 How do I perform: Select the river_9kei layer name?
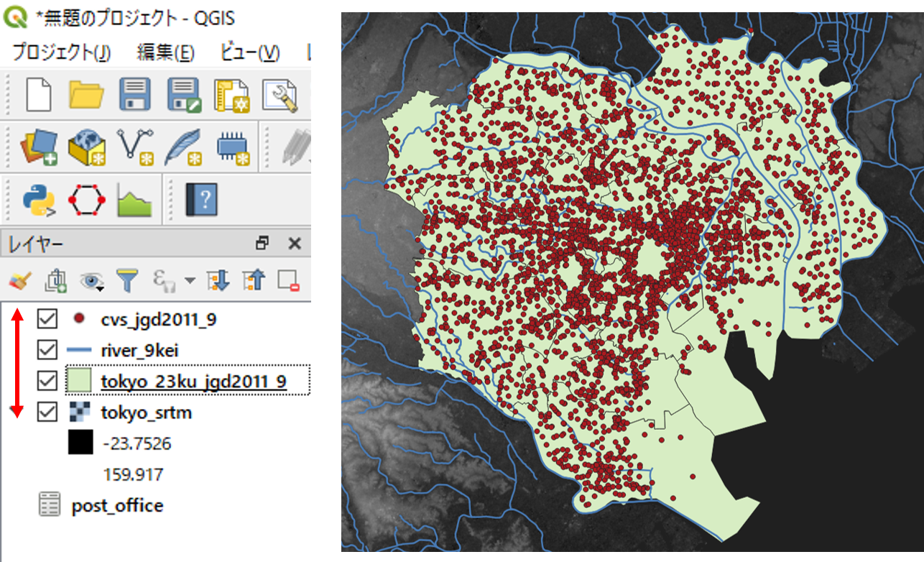[x=139, y=351]
